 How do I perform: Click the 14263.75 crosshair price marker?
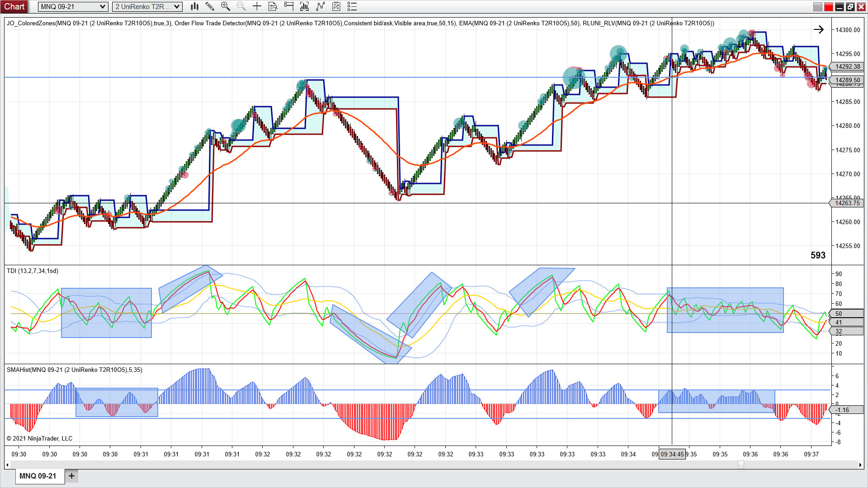click(x=846, y=203)
